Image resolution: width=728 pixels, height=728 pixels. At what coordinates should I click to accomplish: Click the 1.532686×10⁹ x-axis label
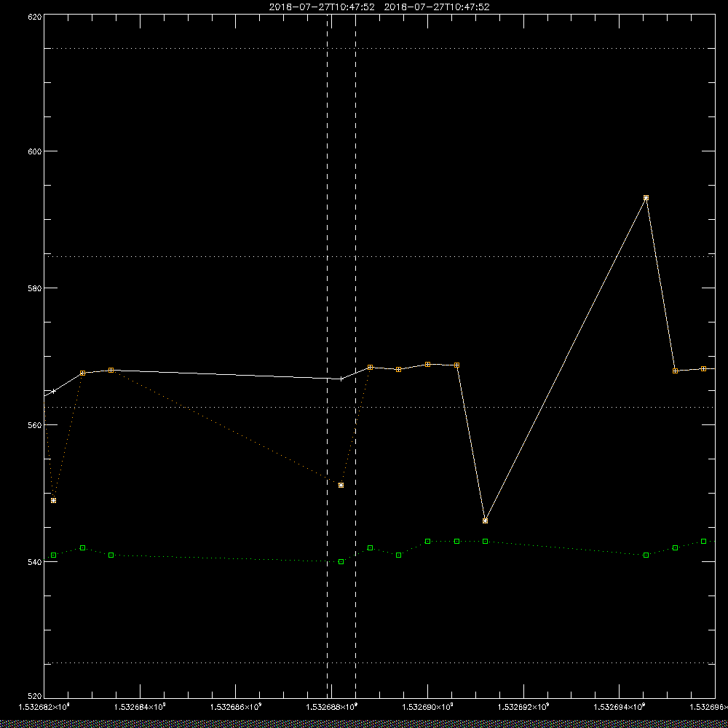pos(236,707)
